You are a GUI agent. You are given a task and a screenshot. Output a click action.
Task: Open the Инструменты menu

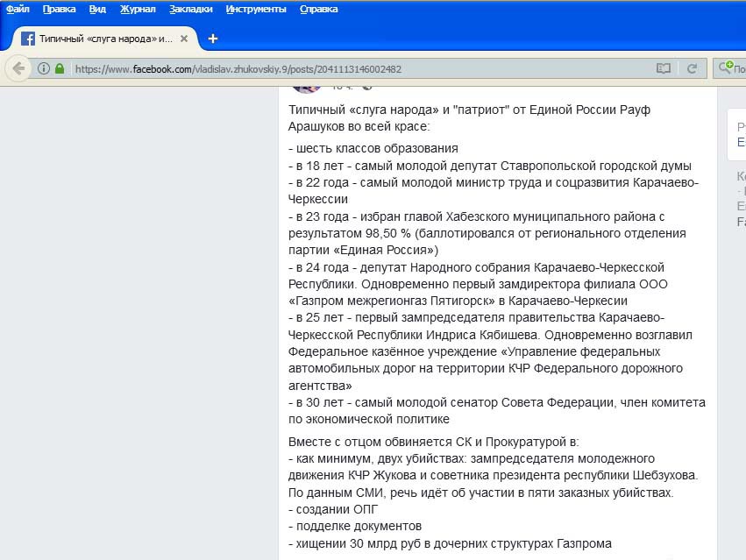point(256,9)
